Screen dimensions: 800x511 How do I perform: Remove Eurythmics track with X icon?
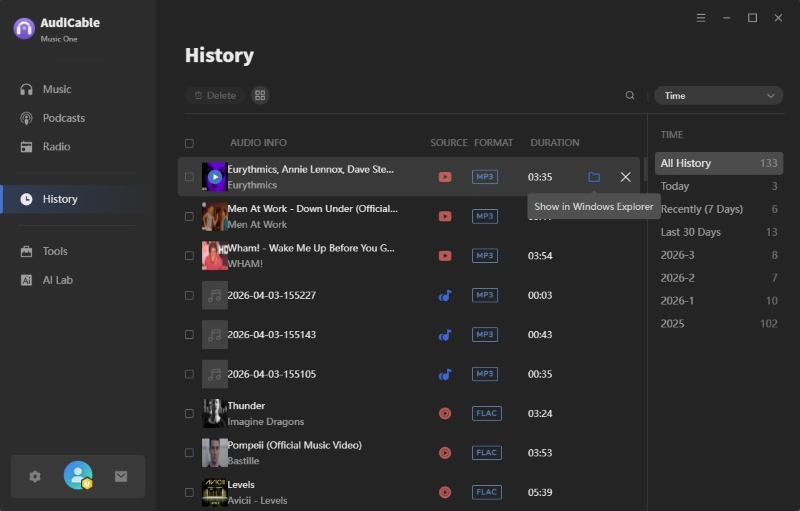click(x=626, y=177)
